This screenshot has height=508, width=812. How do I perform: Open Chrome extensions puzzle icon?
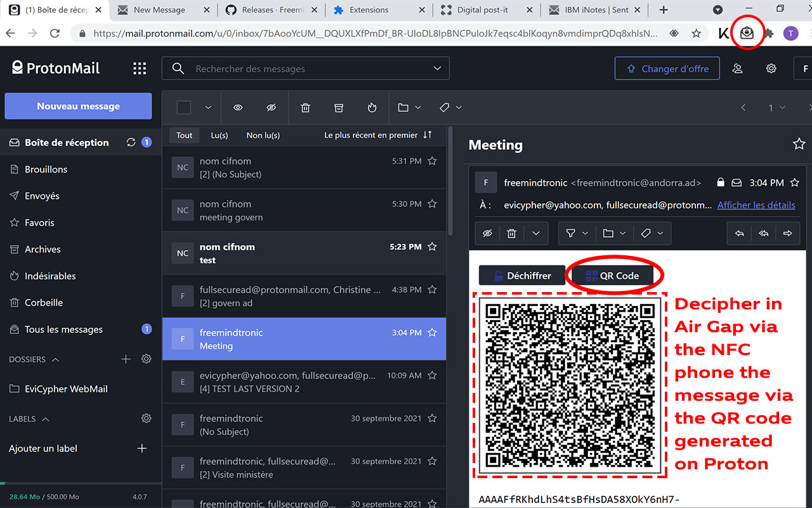pos(769,33)
